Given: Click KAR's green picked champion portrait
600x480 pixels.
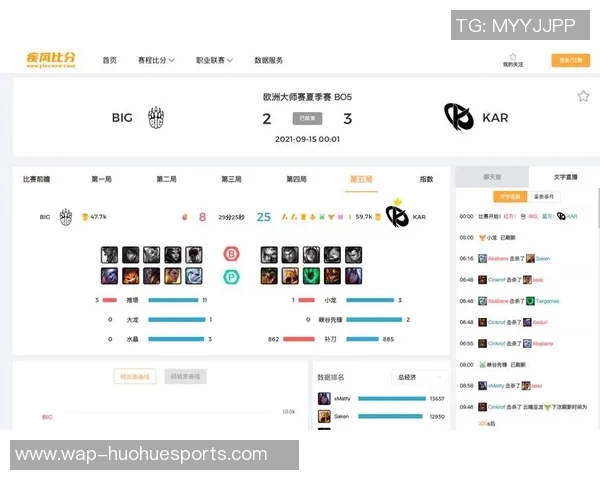Looking at the screenshot, I should (311, 276).
